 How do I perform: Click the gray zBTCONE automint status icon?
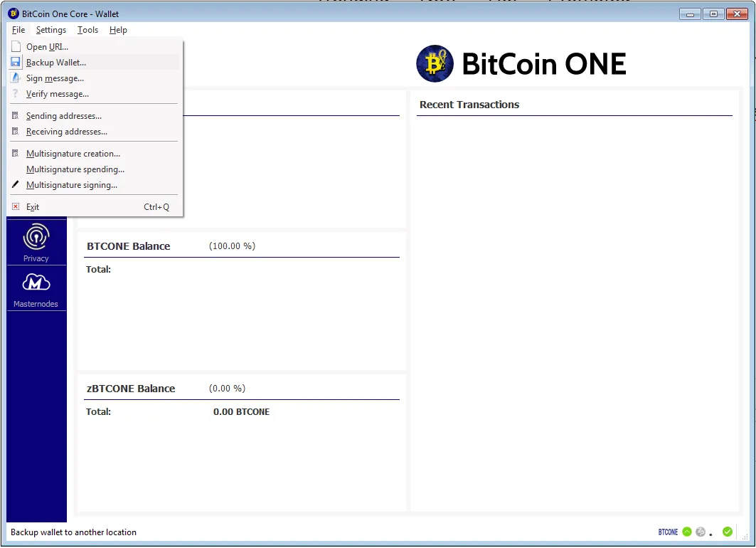[x=701, y=532]
